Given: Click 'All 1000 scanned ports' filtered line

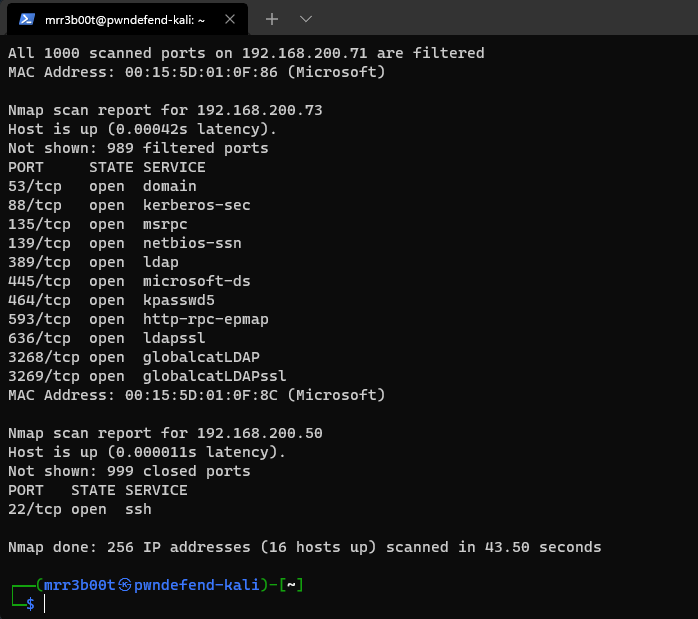Looking at the screenshot, I should [x=246, y=53].
